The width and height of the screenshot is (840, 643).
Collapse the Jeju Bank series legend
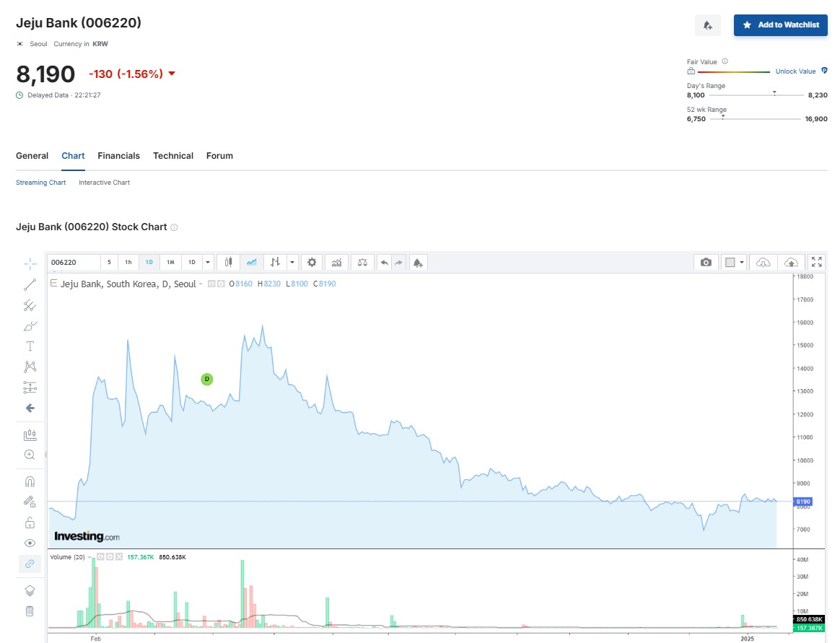pyautogui.click(x=53, y=283)
